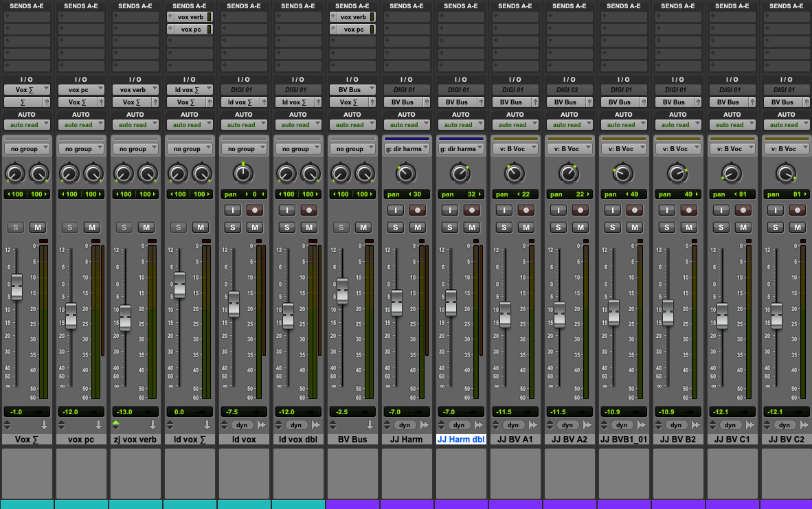Select the BV Bus track name
812x509 pixels.
352,440
